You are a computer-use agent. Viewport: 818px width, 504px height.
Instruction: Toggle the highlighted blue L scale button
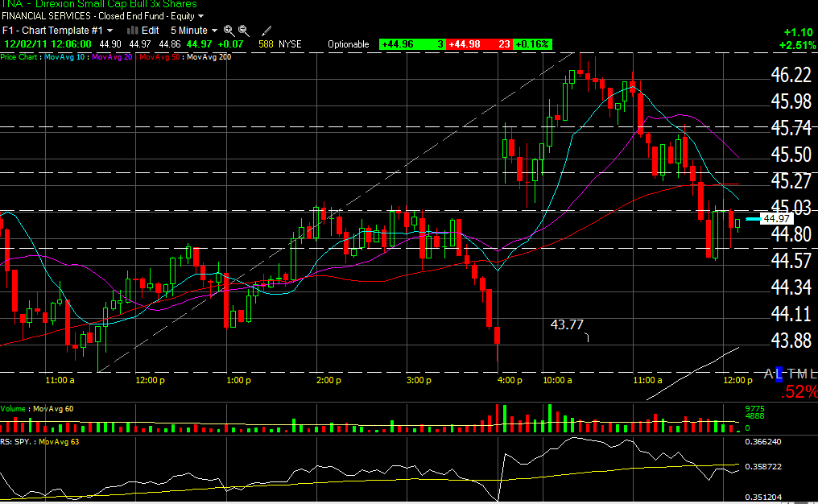[779, 374]
